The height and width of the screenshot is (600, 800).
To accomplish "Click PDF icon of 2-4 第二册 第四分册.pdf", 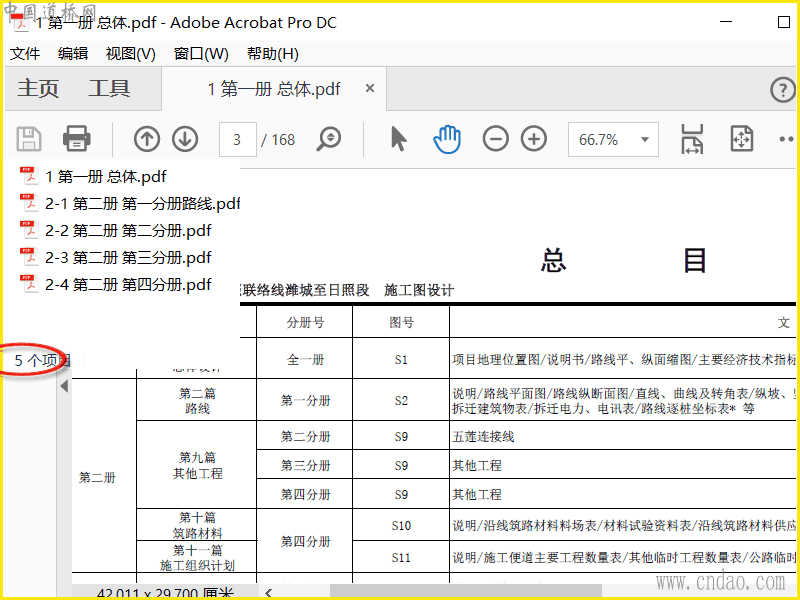I will click(x=29, y=284).
